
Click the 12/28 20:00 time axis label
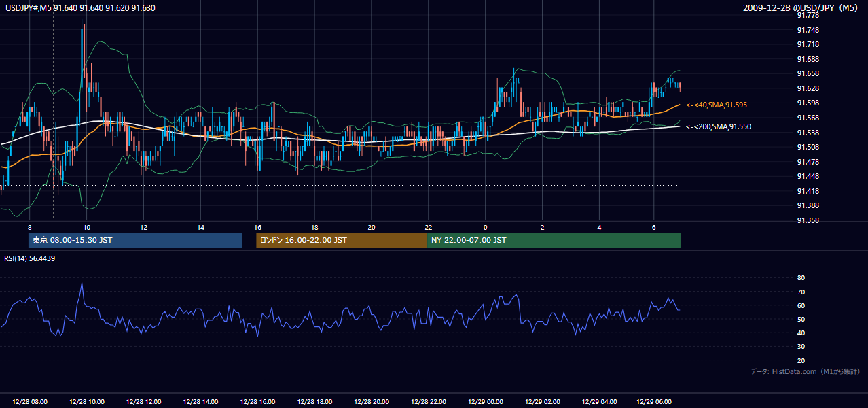[372, 402]
